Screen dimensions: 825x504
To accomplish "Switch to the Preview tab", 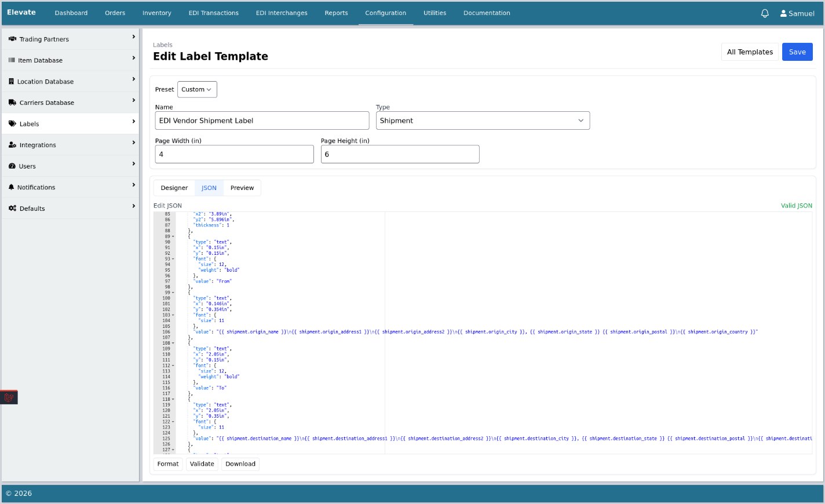I will (242, 188).
